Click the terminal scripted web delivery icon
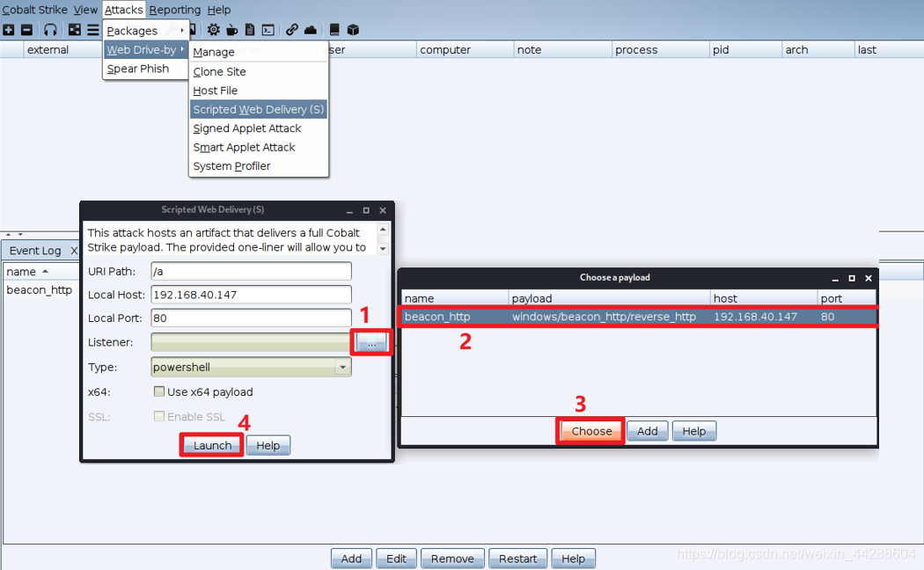Image resolution: width=924 pixels, height=570 pixels. pyautogui.click(x=268, y=30)
